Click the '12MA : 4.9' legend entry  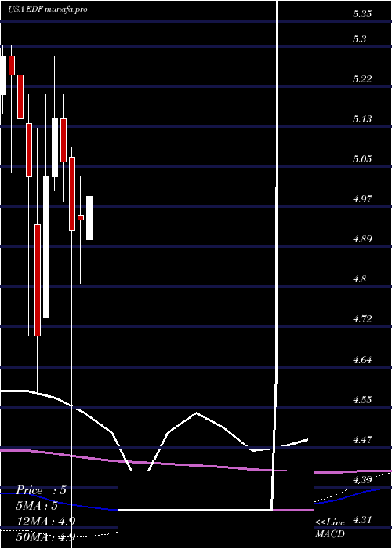pyautogui.click(x=45, y=522)
